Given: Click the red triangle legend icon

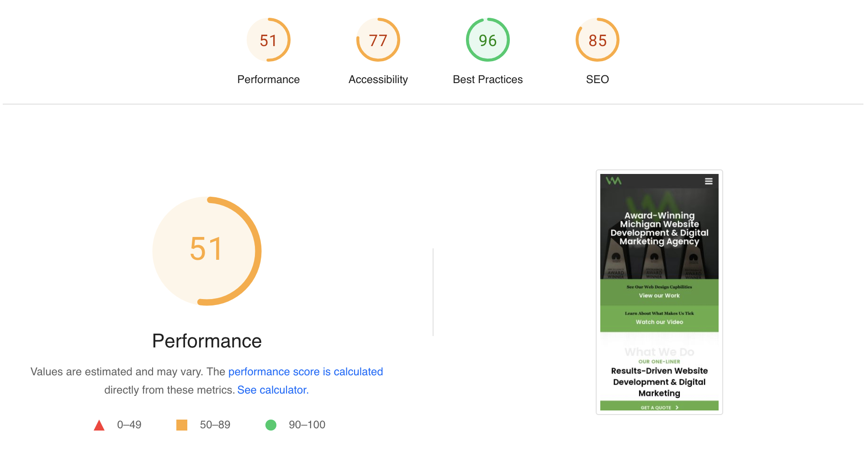Looking at the screenshot, I should point(99,426).
